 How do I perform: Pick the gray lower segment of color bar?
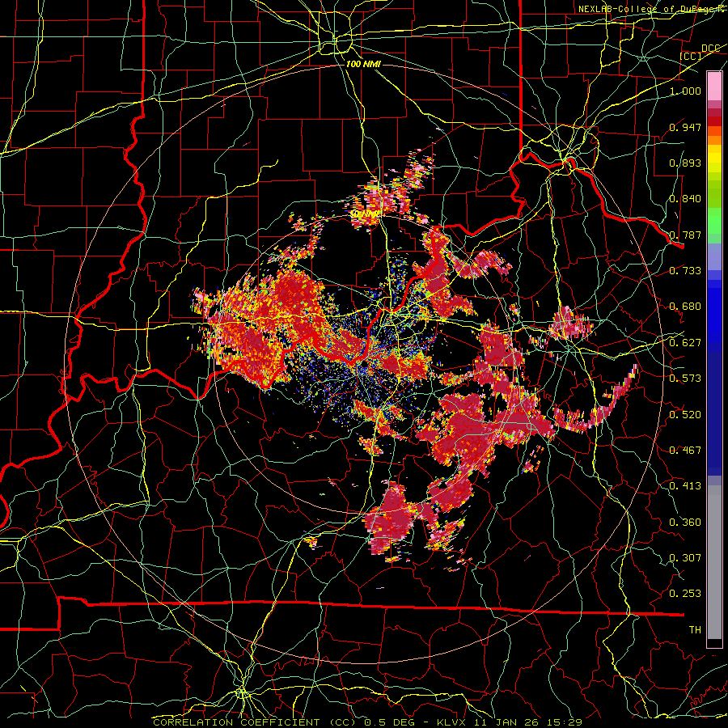(714, 562)
